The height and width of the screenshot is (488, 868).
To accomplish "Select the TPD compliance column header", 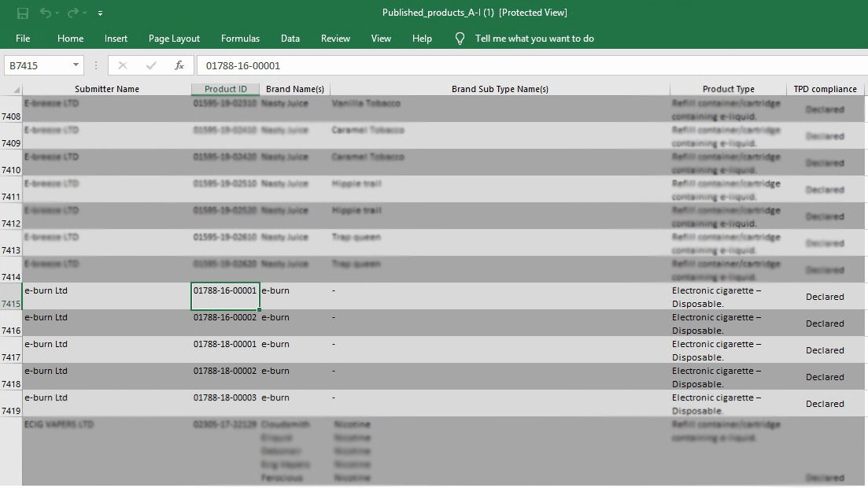I will (x=825, y=89).
